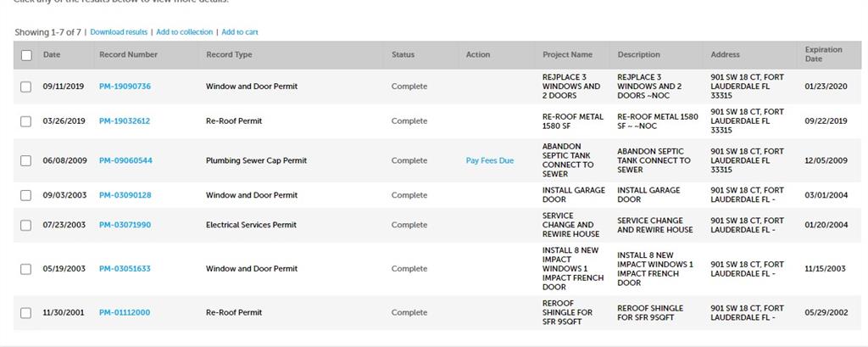Open record PM-09060544 details
The image size is (868, 347).
click(x=125, y=160)
